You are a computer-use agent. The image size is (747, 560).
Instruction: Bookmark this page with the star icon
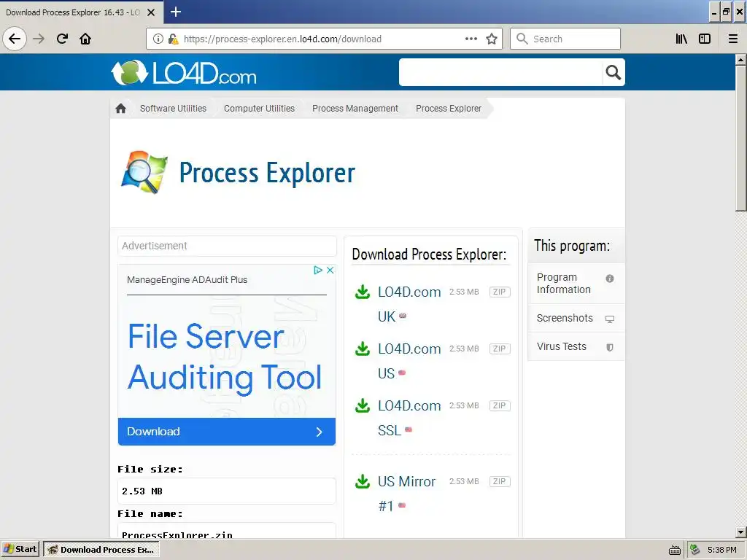[x=492, y=39]
